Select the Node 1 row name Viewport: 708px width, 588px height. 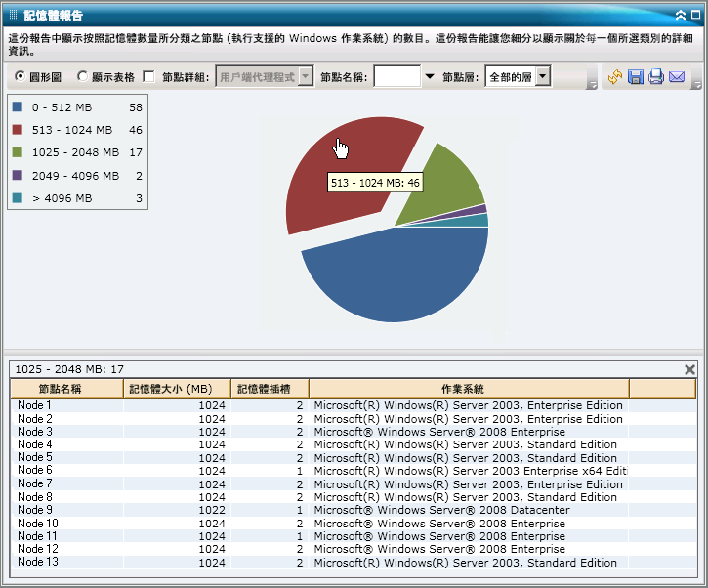(34, 405)
